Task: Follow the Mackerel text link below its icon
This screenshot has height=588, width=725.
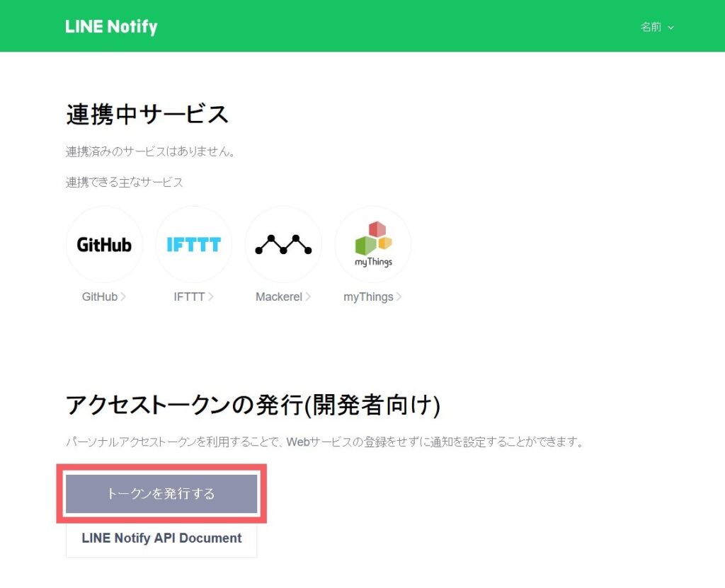Action: (283, 296)
